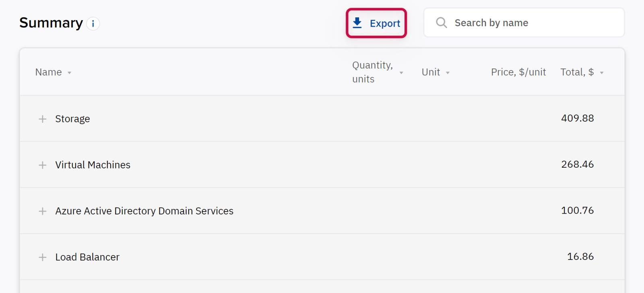The height and width of the screenshot is (293, 644).
Task: Select the Virtual Machines row label
Action: (x=93, y=165)
